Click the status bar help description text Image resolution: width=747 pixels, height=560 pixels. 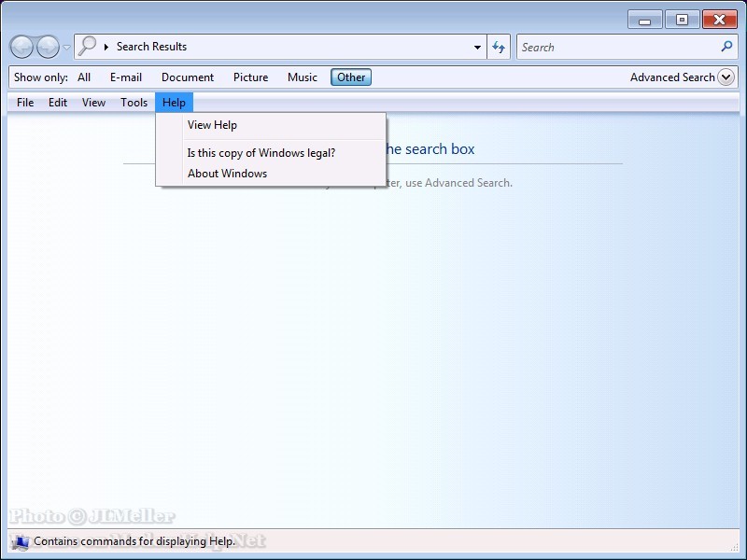pos(134,541)
